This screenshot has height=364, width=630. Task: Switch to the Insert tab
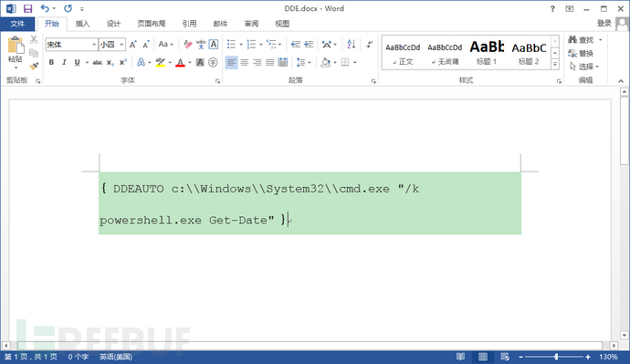click(82, 24)
